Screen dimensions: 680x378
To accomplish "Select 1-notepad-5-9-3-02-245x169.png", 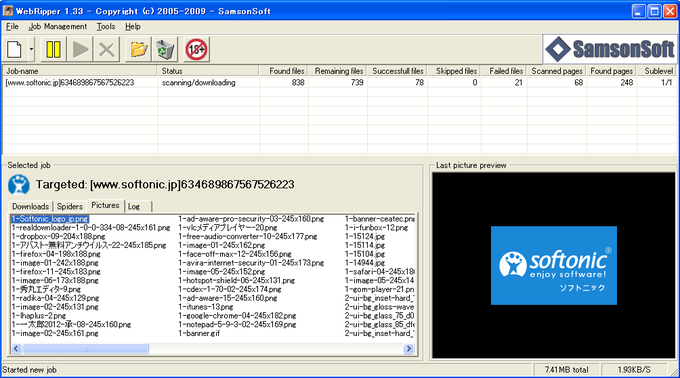I will tap(237, 325).
